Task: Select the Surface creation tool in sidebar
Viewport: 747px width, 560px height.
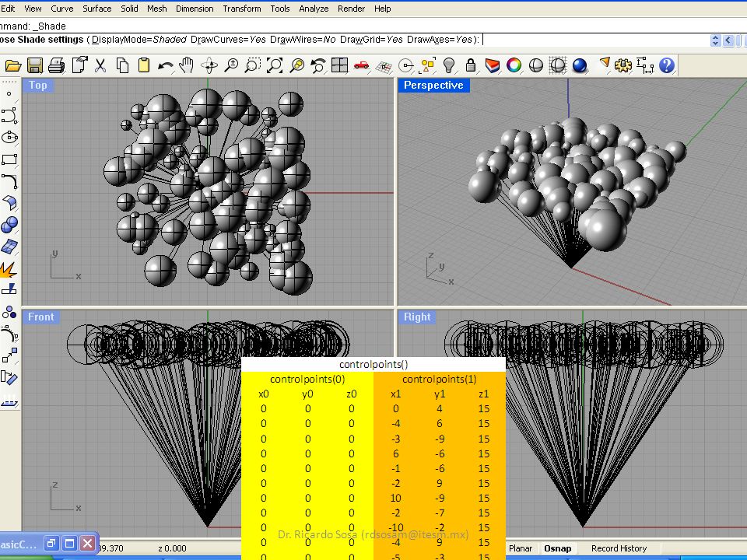Action: coord(9,203)
